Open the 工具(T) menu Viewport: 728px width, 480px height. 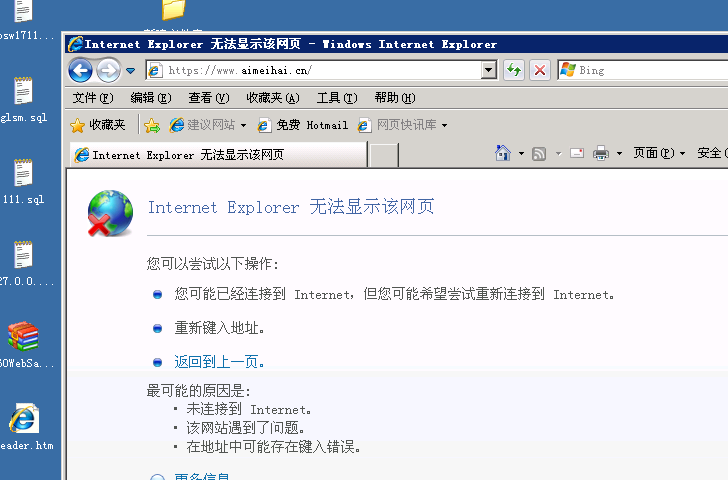pos(337,98)
